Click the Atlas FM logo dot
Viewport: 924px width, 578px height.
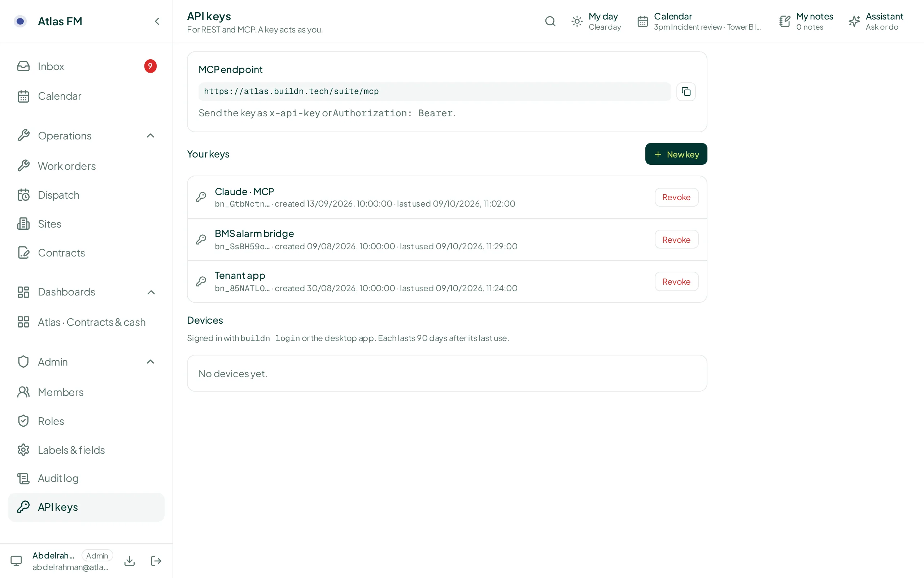click(20, 21)
